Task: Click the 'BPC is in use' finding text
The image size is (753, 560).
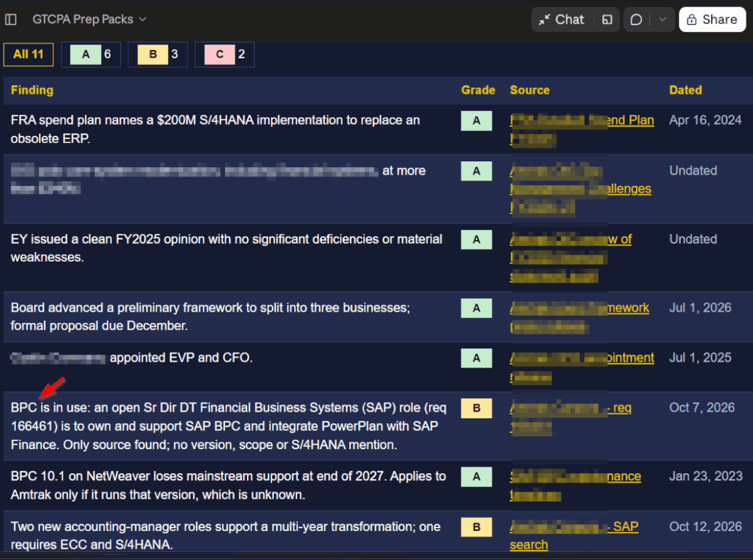Action: 228,426
